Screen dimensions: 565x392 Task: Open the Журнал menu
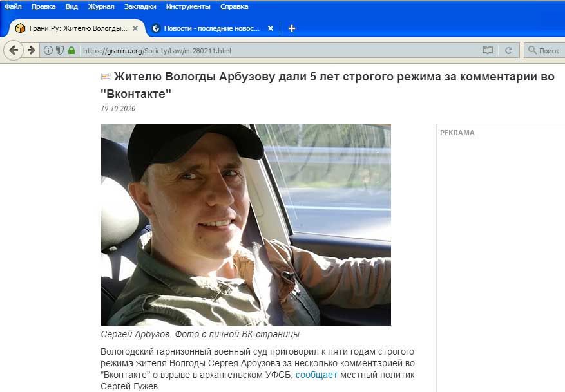pos(101,6)
